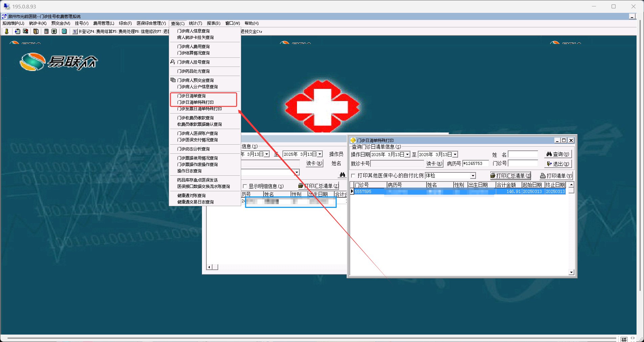Click the teal X toolbar icon
The height and width of the screenshot is (342, 644).
coord(64,31)
